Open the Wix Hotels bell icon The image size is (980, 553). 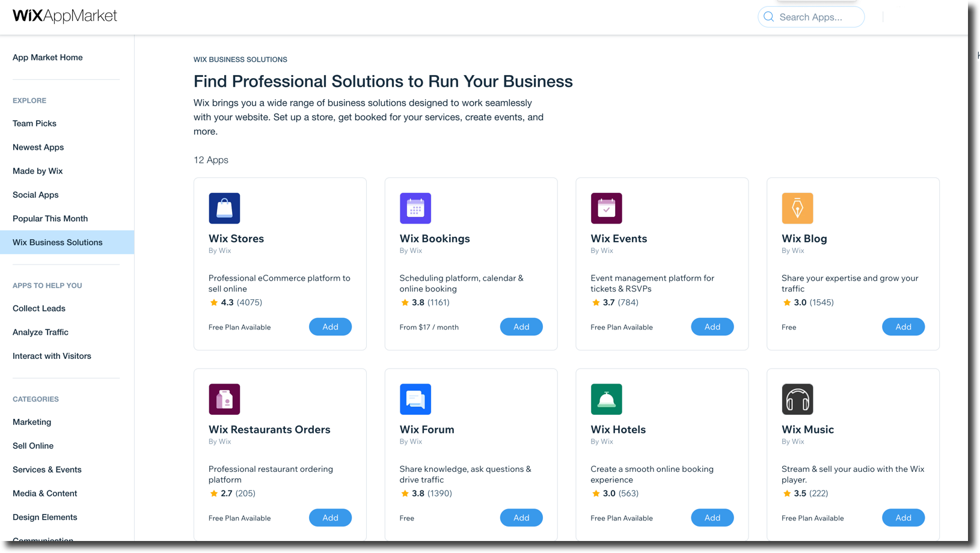(606, 399)
